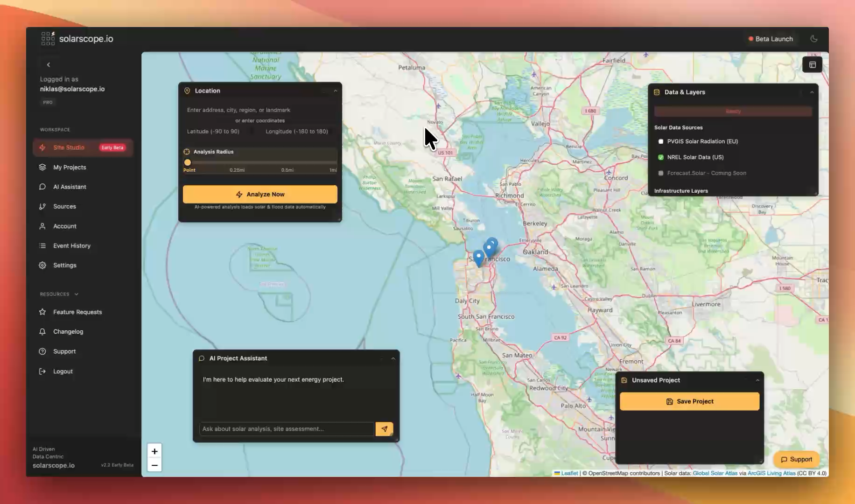Click the Analysis Radius slider handle
The image size is (855, 504).
click(188, 162)
